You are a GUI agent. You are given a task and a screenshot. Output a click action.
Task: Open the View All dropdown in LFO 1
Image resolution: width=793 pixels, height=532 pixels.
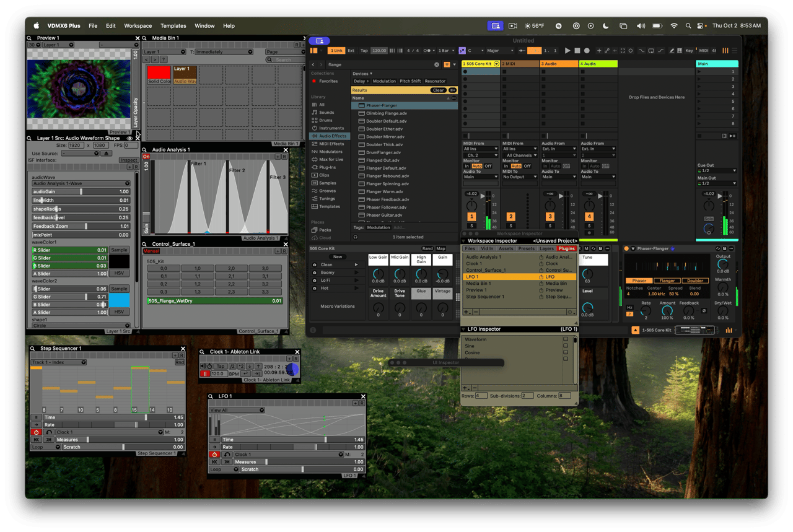click(237, 410)
